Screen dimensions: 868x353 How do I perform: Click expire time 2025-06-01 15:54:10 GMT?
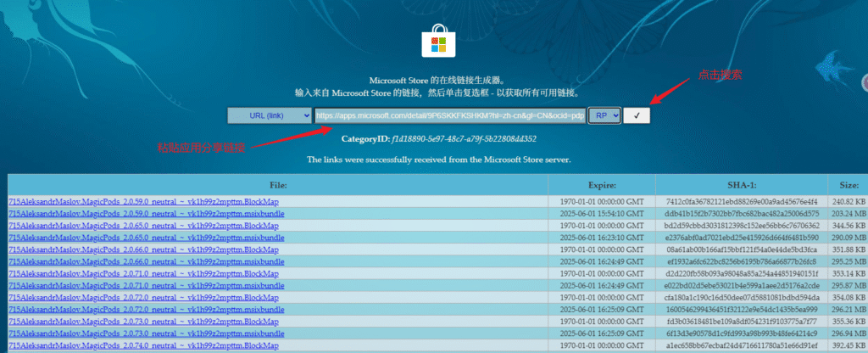(x=603, y=213)
